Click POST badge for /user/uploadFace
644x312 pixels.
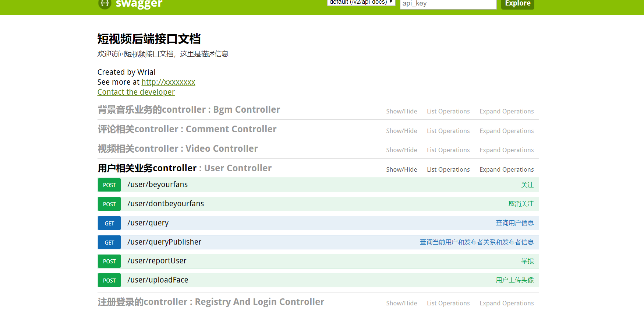[109, 280]
